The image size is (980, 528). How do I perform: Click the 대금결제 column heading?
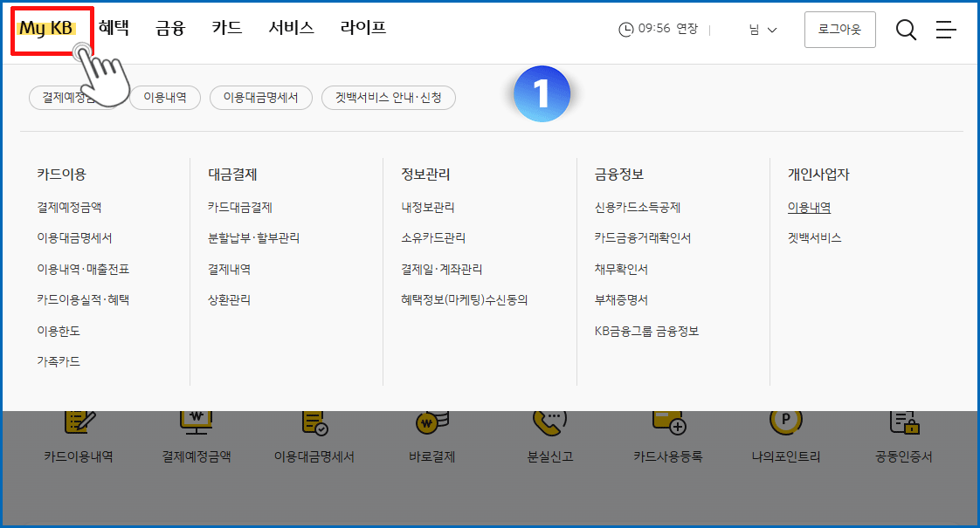click(232, 175)
